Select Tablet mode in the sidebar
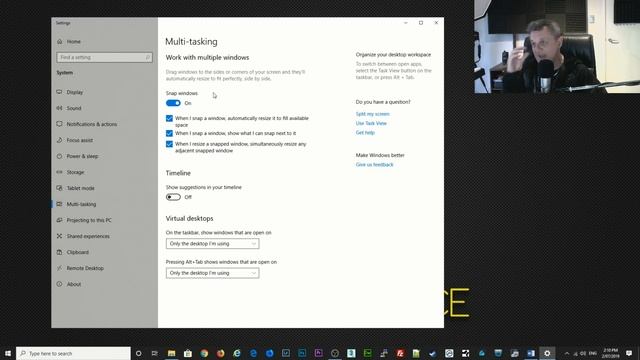The height and width of the screenshot is (360, 640). [x=80, y=188]
